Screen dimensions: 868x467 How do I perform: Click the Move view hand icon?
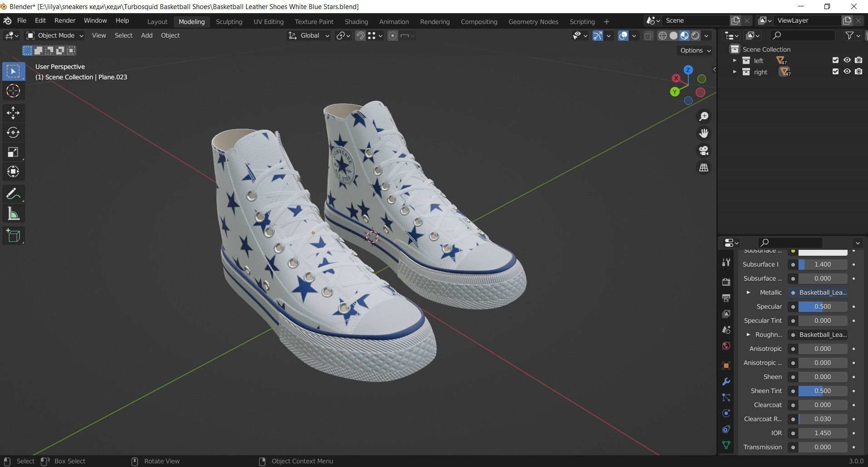click(704, 133)
